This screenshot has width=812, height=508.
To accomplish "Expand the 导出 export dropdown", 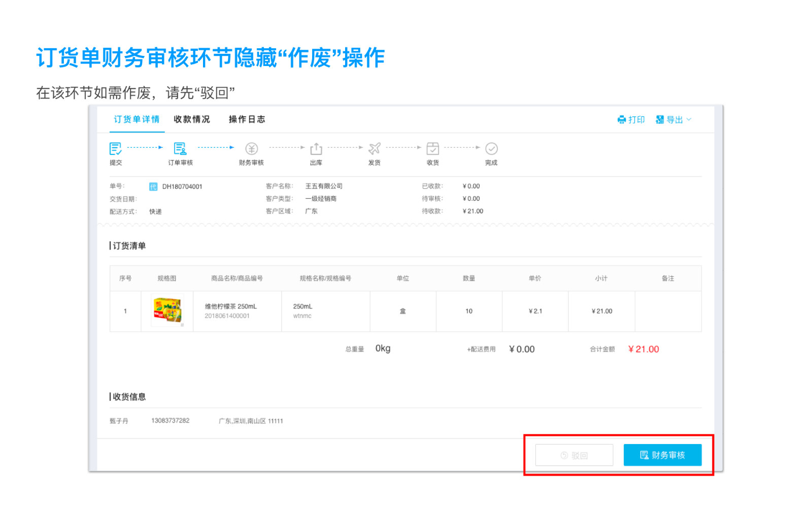I will coord(674,120).
